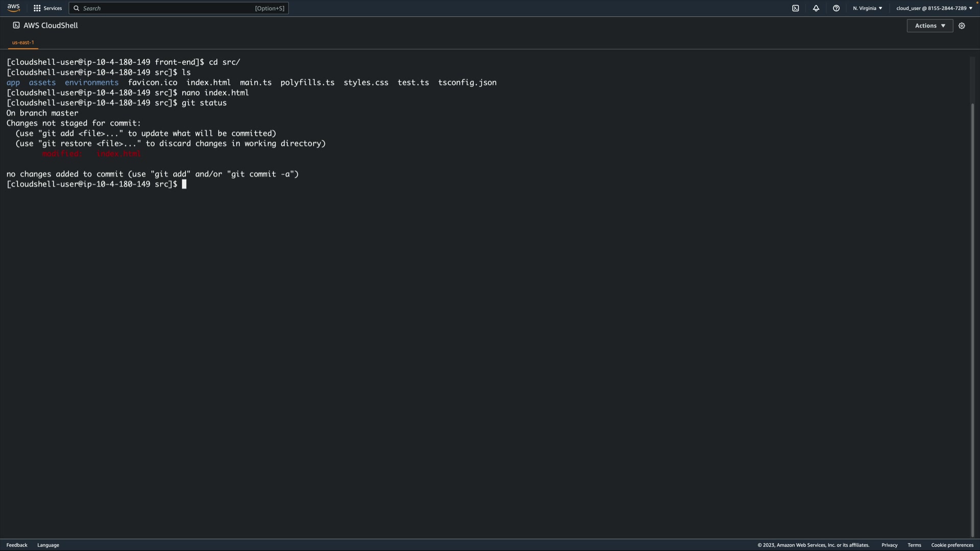Open CloudShell preferences gear icon
Viewport: 980px width, 551px height.
(962, 26)
